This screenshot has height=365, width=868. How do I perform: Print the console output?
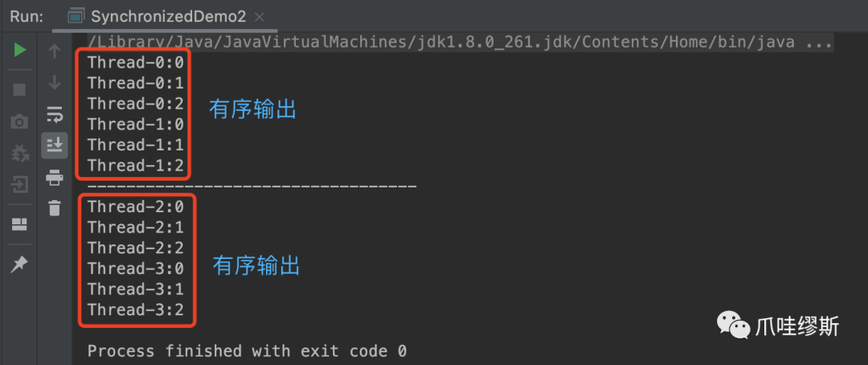[x=55, y=178]
